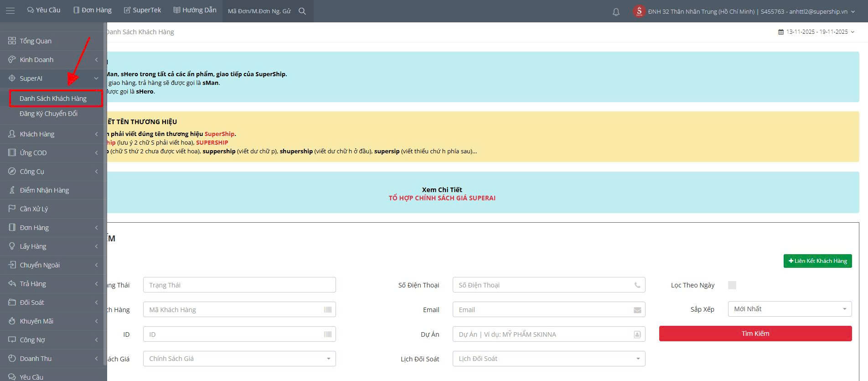This screenshot has height=381, width=868.
Task: Collapse the SuperAI sidebar chevron
Action: [96, 78]
